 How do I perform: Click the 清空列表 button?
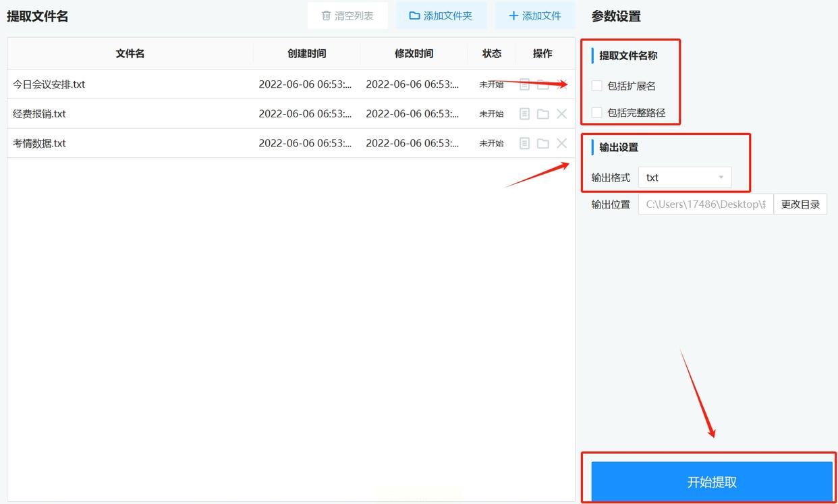[347, 16]
